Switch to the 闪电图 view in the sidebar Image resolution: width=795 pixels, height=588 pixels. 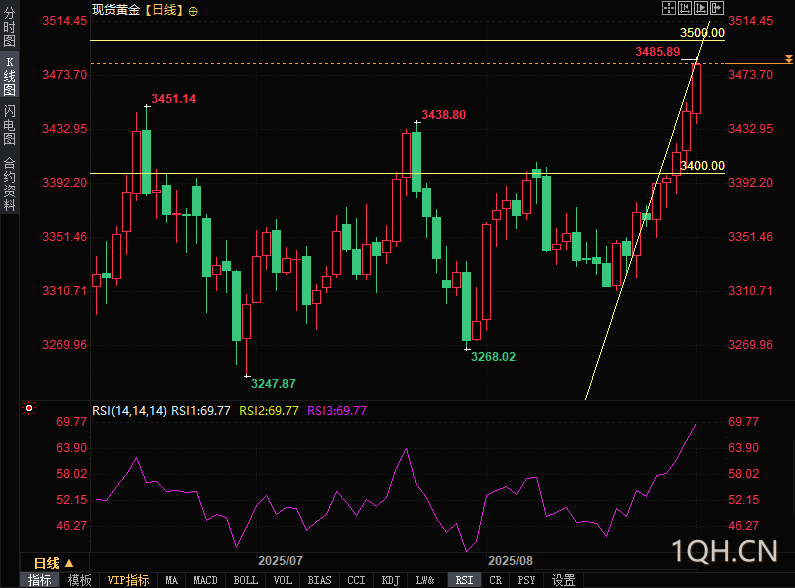10,125
